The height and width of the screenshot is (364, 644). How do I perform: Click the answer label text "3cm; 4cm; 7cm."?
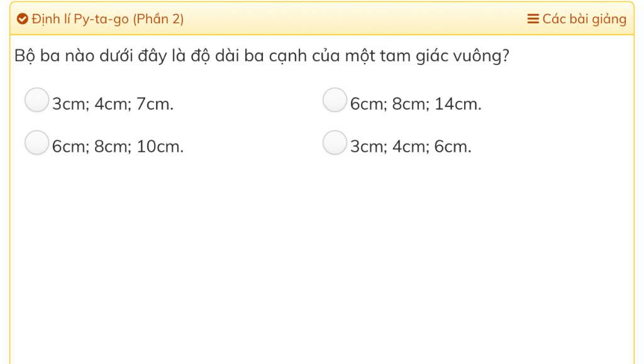[113, 104]
